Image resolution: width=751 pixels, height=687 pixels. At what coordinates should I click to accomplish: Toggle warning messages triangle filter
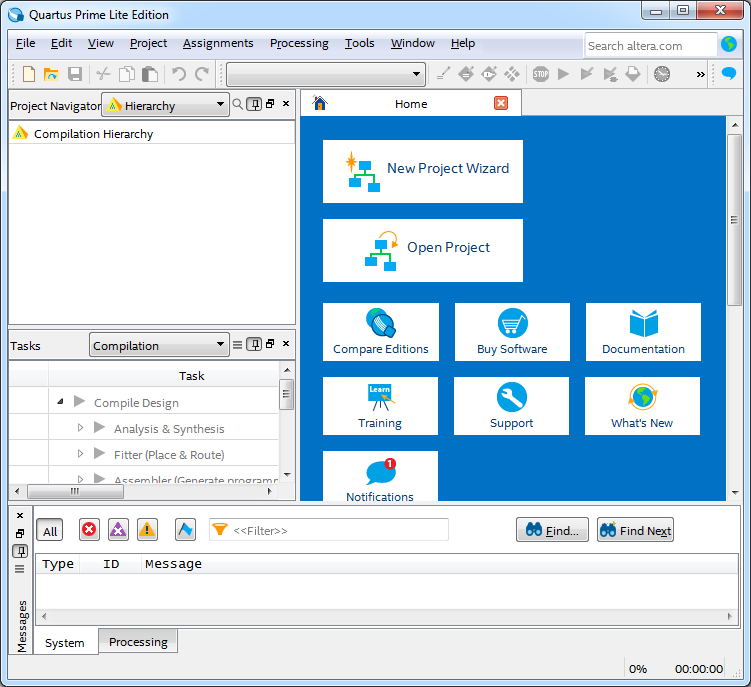[147, 529]
